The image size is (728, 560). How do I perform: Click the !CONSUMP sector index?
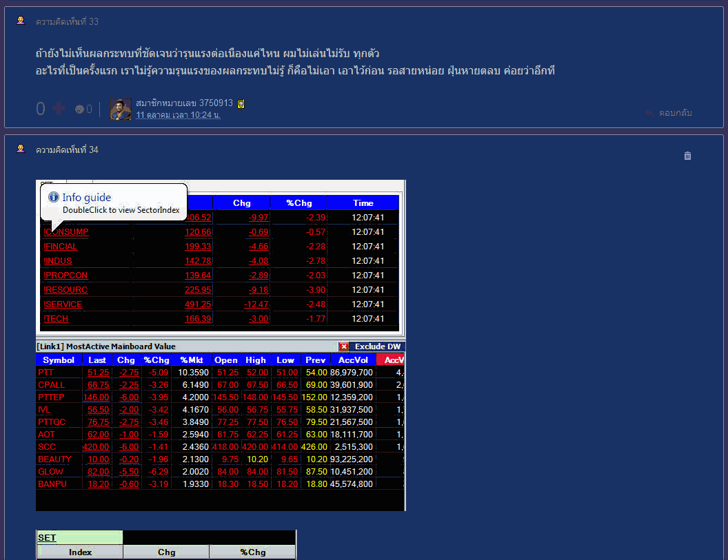coord(66,232)
